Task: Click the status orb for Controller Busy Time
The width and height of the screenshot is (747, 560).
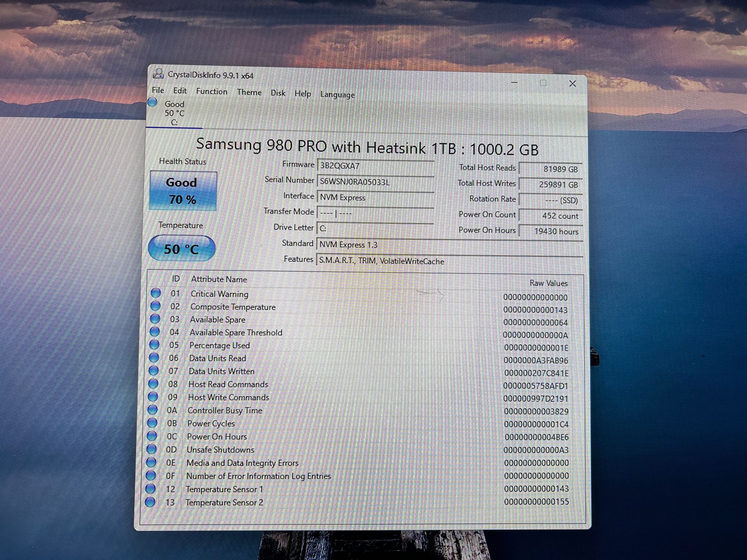Action: click(152, 409)
